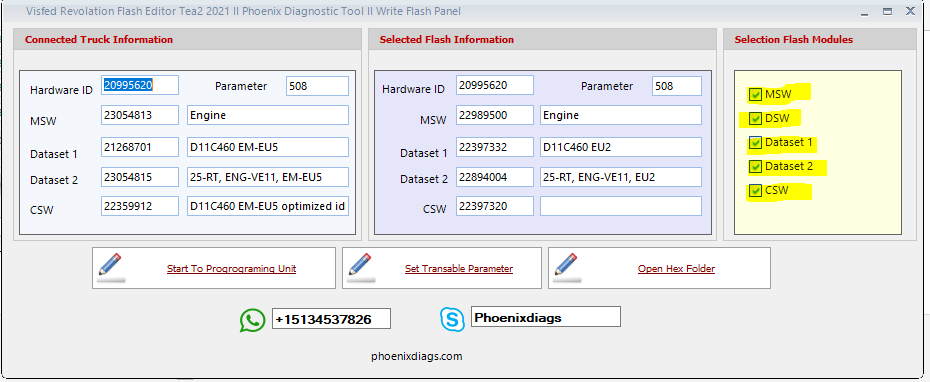
Task: Click selected flash CSW field 22397320
Action: pyautogui.click(x=495, y=206)
